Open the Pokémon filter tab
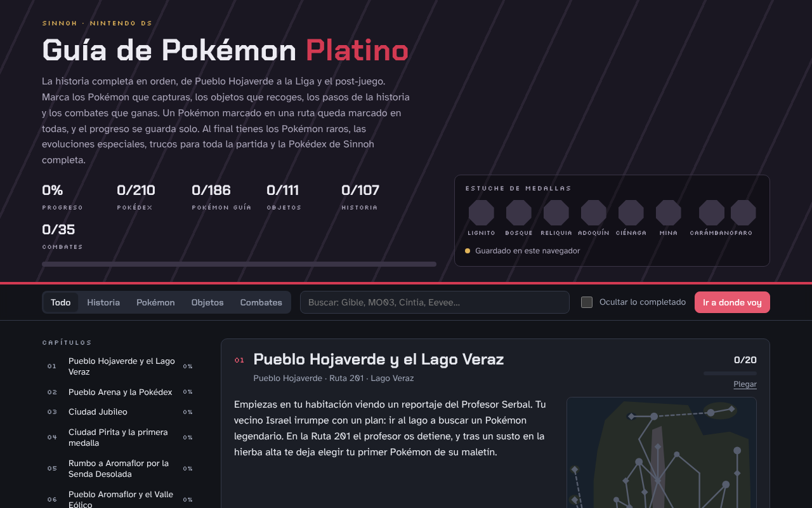This screenshot has width=812, height=508. (x=155, y=302)
